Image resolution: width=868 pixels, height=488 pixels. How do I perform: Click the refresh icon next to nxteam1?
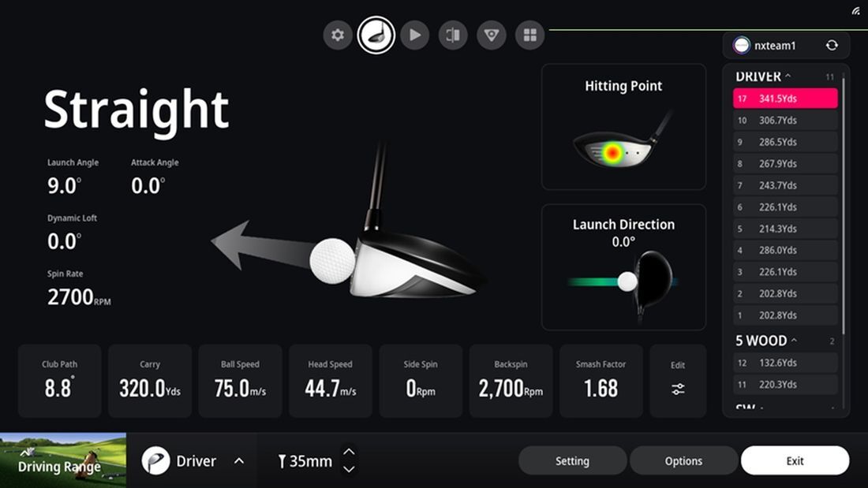pos(832,46)
